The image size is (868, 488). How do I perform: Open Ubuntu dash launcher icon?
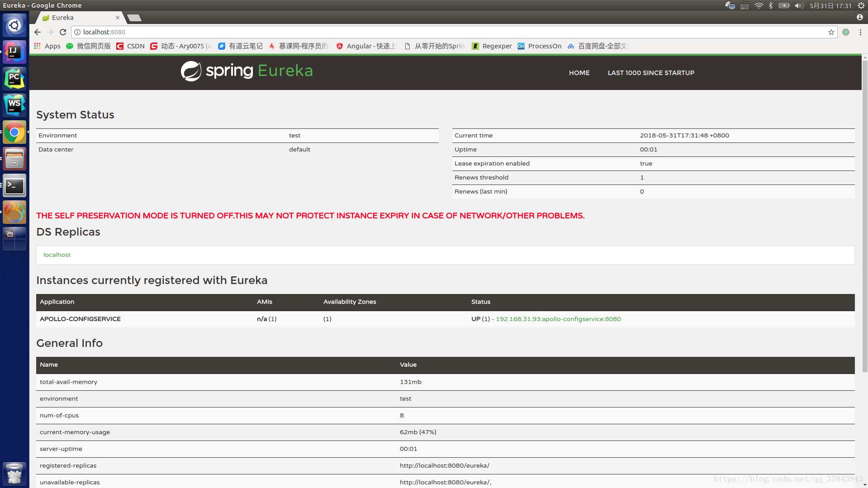pos(14,25)
